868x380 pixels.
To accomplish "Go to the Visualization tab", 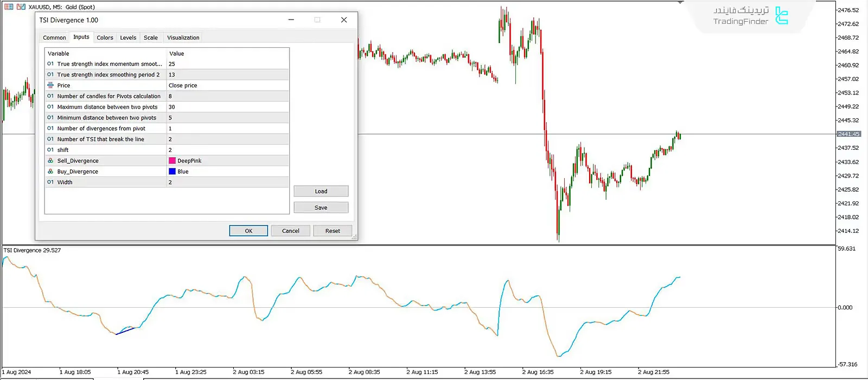I will [183, 37].
